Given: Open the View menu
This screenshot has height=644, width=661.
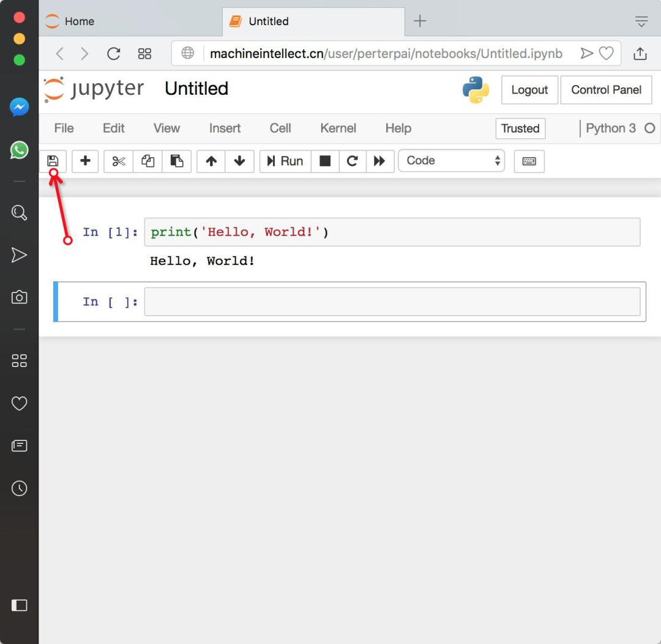Looking at the screenshot, I should coord(166,128).
